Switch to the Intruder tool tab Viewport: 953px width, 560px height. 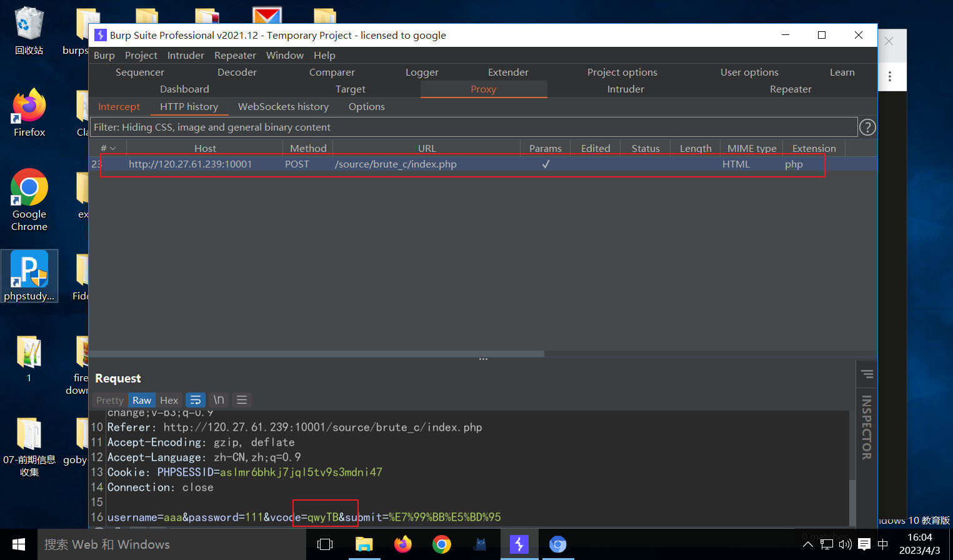pos(626,89)
